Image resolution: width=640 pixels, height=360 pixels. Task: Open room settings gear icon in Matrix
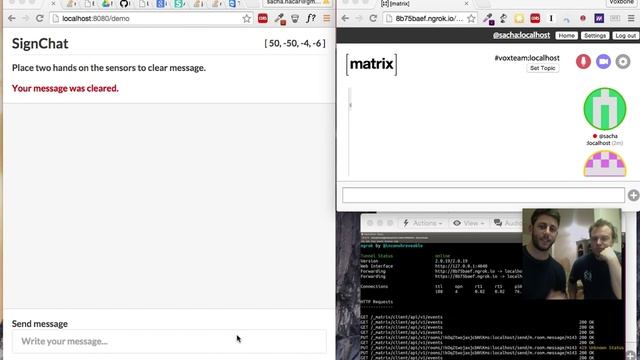[x=623, y=62]
